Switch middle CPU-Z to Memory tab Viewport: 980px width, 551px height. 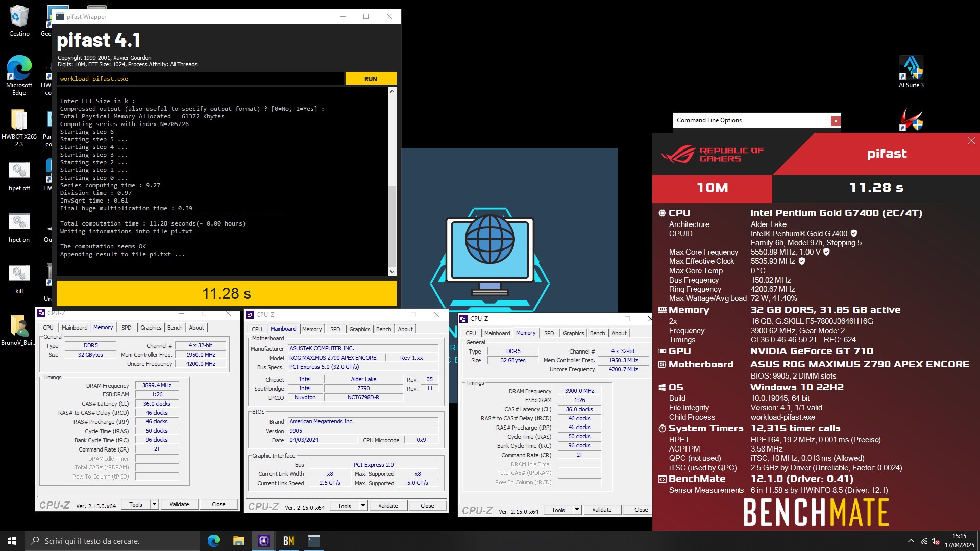[312, 329]
